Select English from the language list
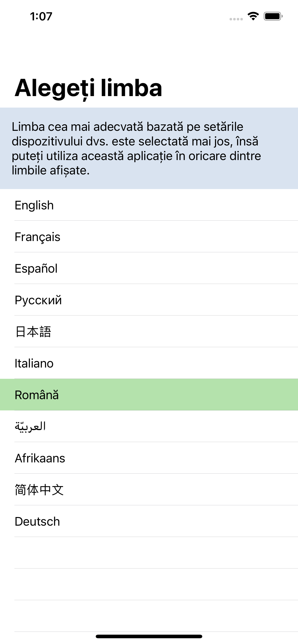Viewport: 298px width, 644px height. point(149,205)
